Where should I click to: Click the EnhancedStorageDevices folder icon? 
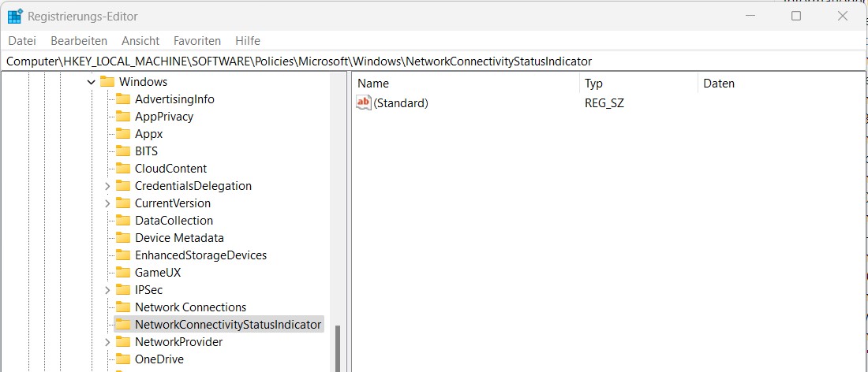tap(123, 255)
